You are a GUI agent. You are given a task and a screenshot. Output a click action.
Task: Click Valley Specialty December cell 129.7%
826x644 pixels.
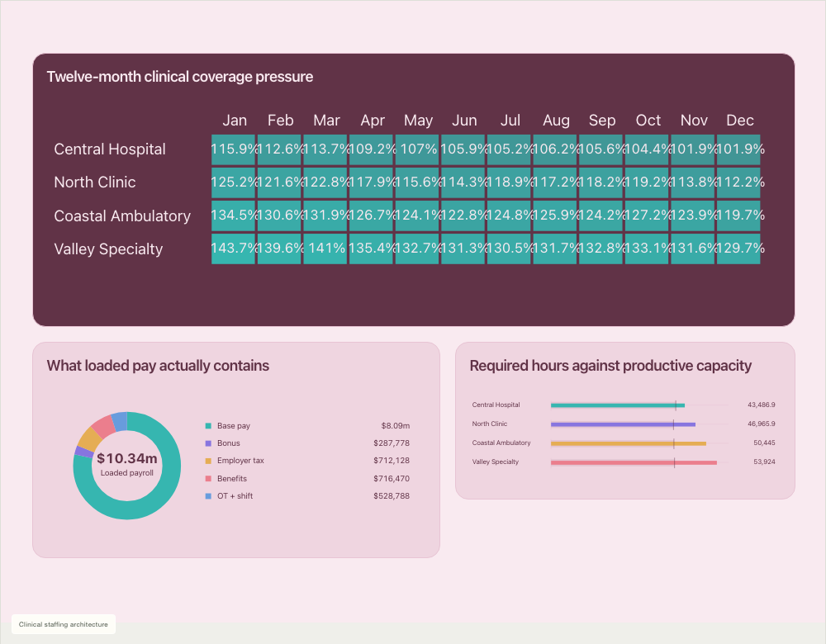point(738,249)
